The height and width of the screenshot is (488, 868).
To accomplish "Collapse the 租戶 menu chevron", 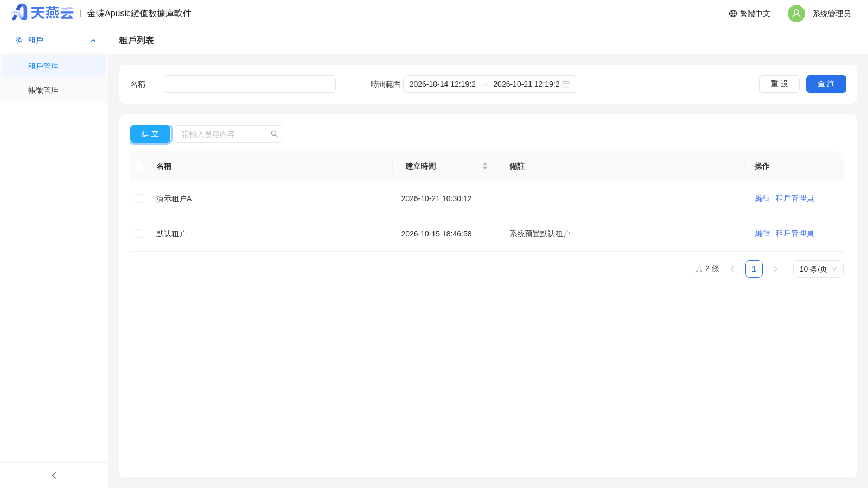I will 93,40.
